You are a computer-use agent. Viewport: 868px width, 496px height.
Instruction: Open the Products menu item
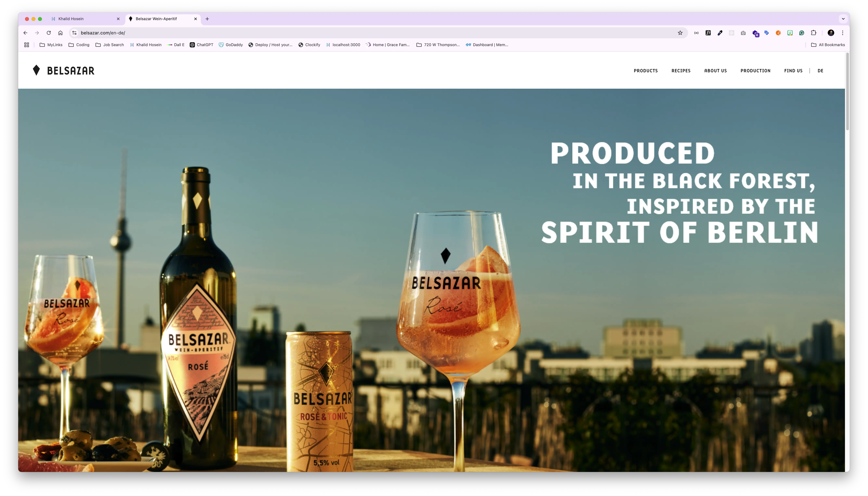pos(645,70)
